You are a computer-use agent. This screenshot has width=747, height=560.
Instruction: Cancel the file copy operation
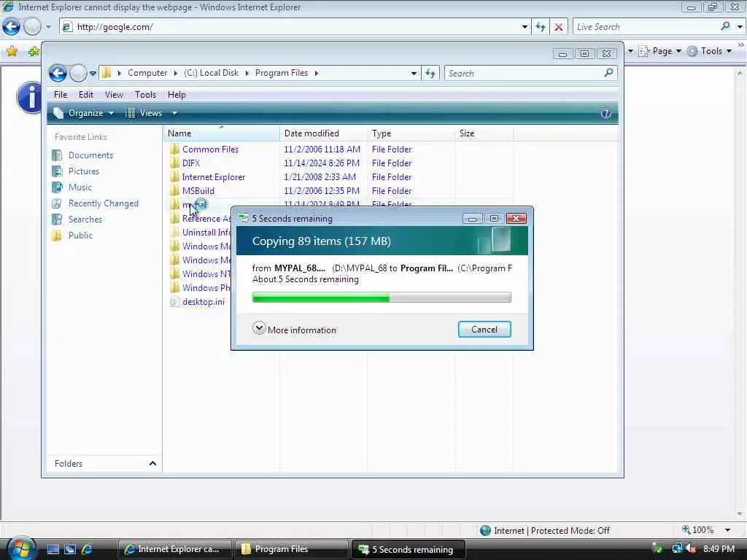coord(484,329)
